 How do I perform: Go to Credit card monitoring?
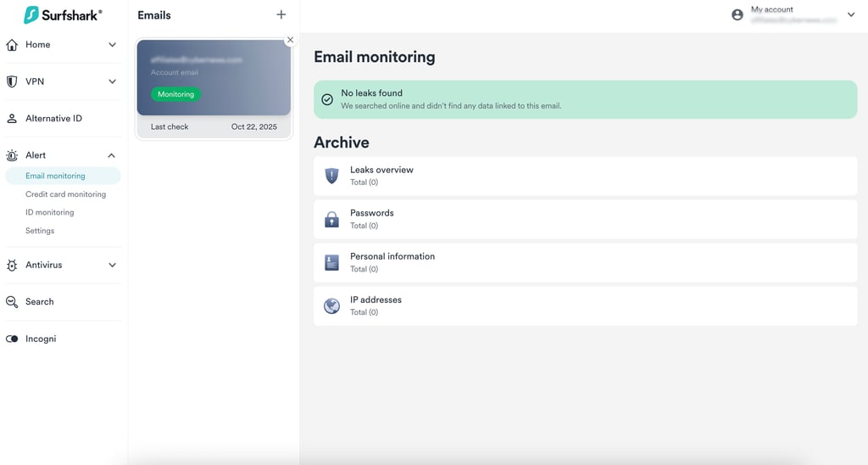[x=65, y=194]
